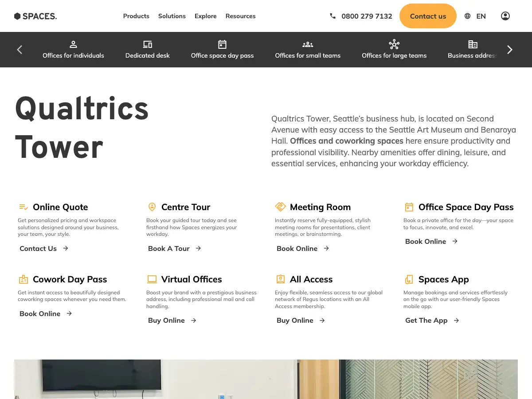Click the All Access ID card icon
The image size is (532, 399).
pyautogui.click(x=281, y=279)
